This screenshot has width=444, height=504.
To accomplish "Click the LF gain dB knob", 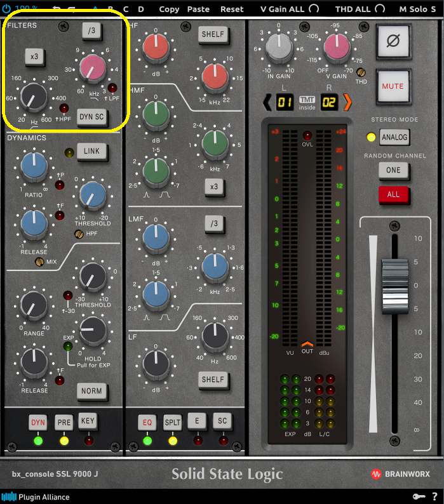I will coord(156,364).
